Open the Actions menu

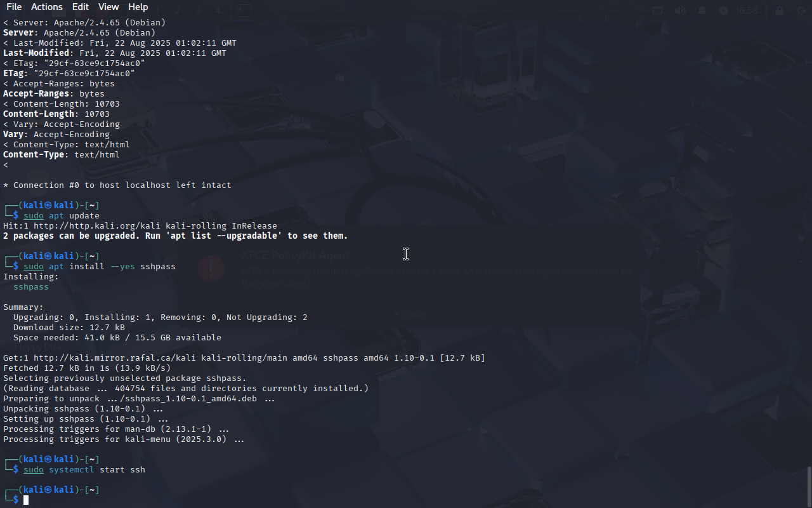tap(47, 7)
